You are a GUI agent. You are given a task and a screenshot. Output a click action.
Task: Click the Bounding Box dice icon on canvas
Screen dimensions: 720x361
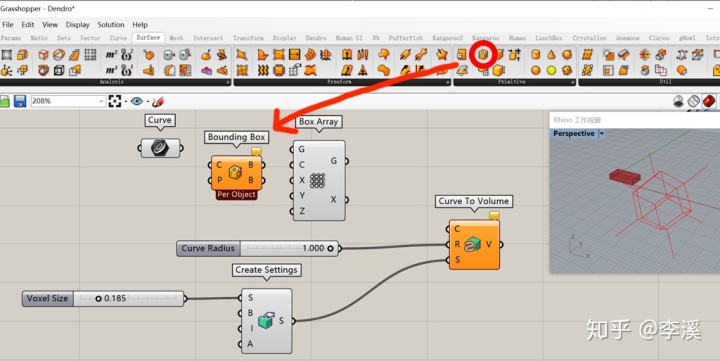(x=235, y=172)
